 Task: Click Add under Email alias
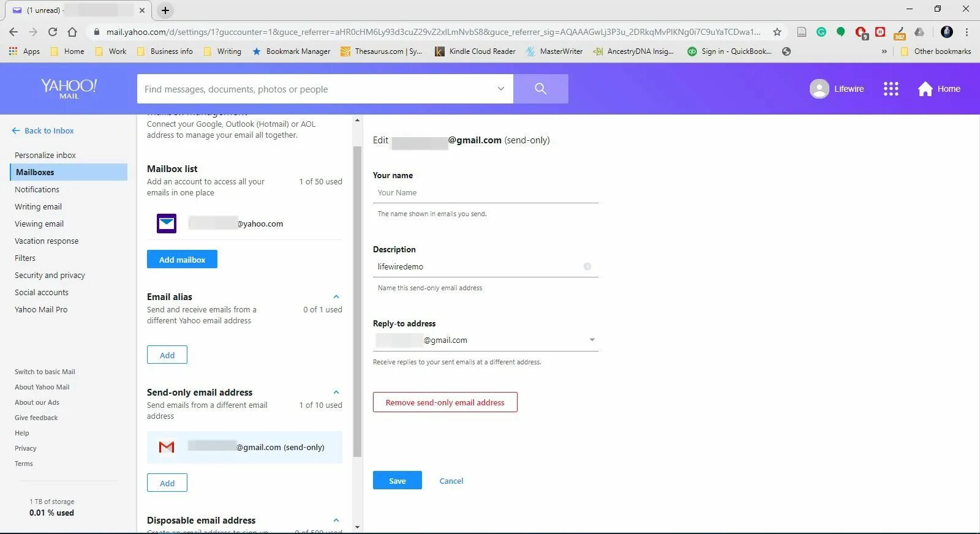tap(167, 355)
